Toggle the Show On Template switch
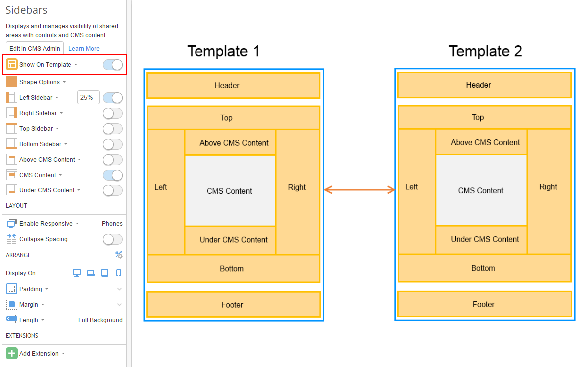This screenshot has width=588, height=367. tap(112, 65)
